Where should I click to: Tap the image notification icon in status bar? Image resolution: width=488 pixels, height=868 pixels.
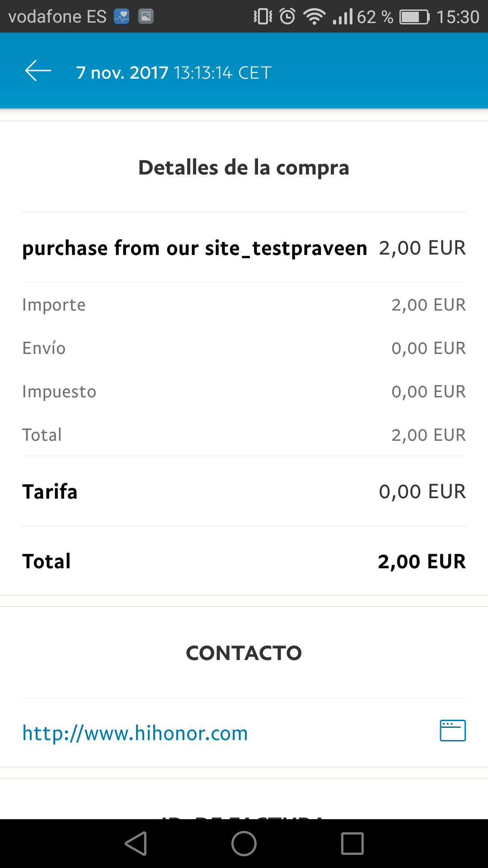[145, 17]
